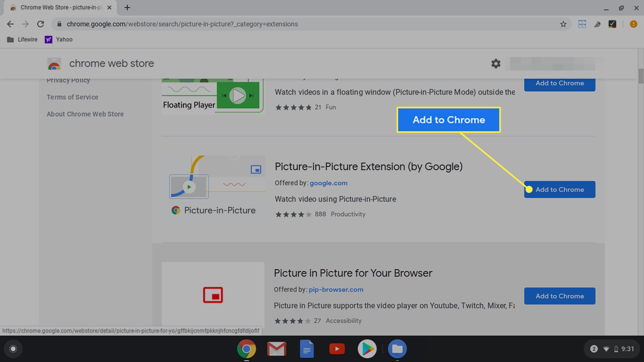The width and height of the screenshot is (644, 362).
Task: Click the 'chrome web store' header title
Action: point(111,63)
